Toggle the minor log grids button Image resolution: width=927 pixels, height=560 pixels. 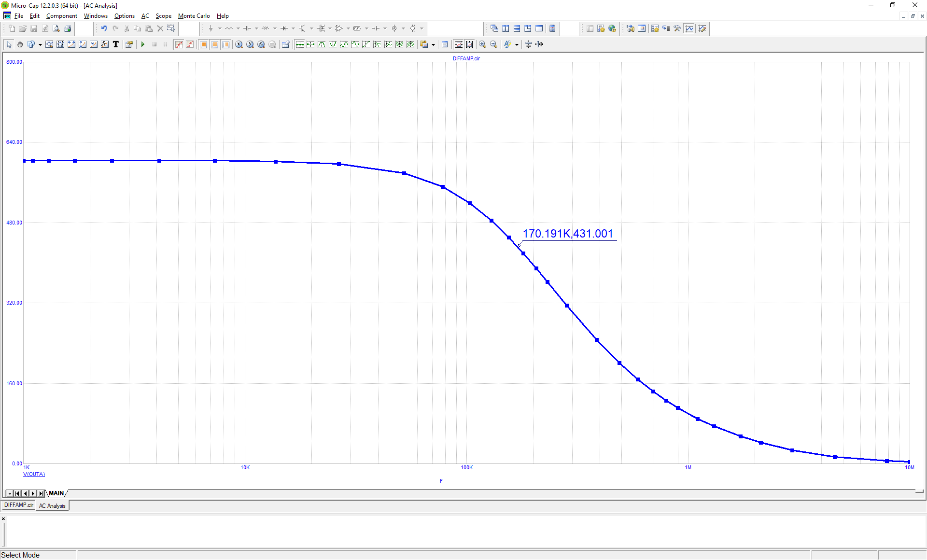(x=226, y=44)
